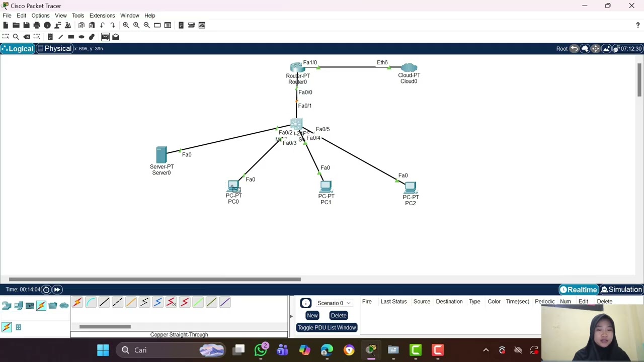Click the vertical workspace scrollbar
644x362 pixels.
pos(639,80)
